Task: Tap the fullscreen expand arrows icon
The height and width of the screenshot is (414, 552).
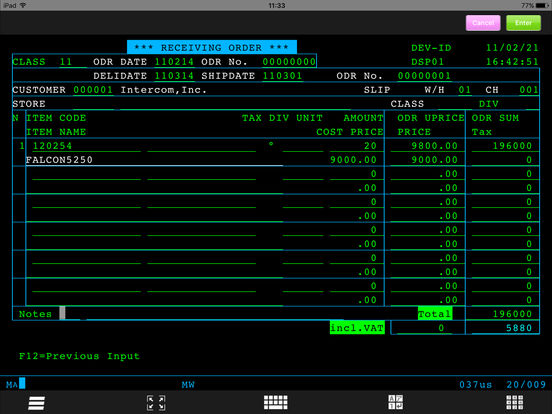Action: (156, 403)
